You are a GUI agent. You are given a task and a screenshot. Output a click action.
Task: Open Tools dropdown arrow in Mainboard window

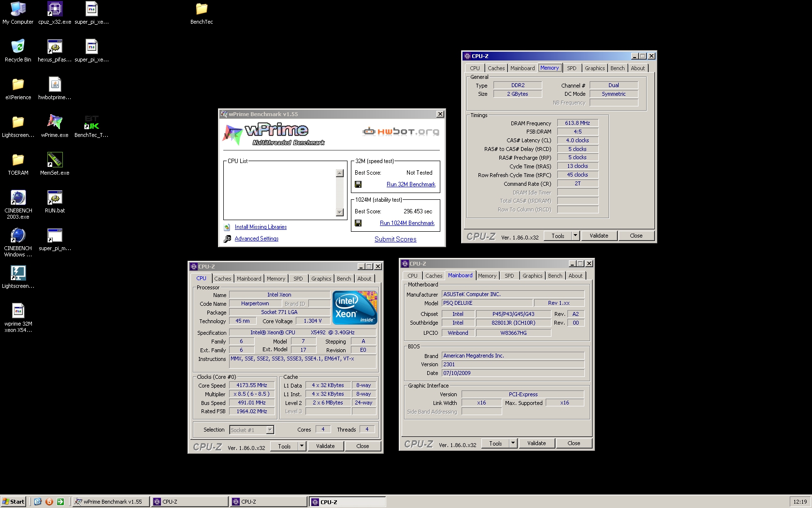coord(513,443)
